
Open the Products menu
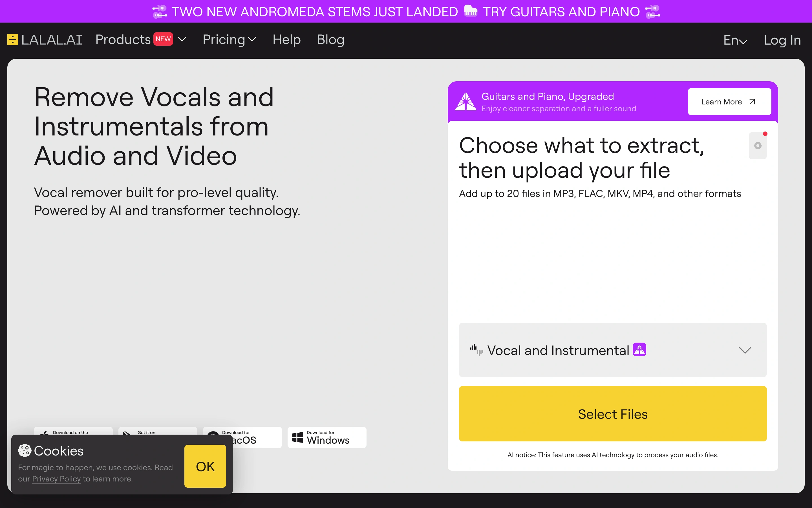(141, 40)
